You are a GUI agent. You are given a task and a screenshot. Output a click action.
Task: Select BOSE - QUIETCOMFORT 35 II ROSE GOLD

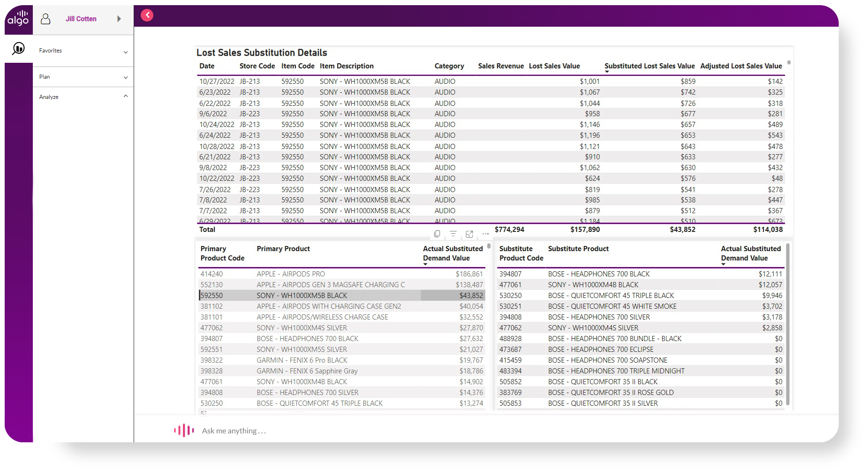tap(611, 393)
